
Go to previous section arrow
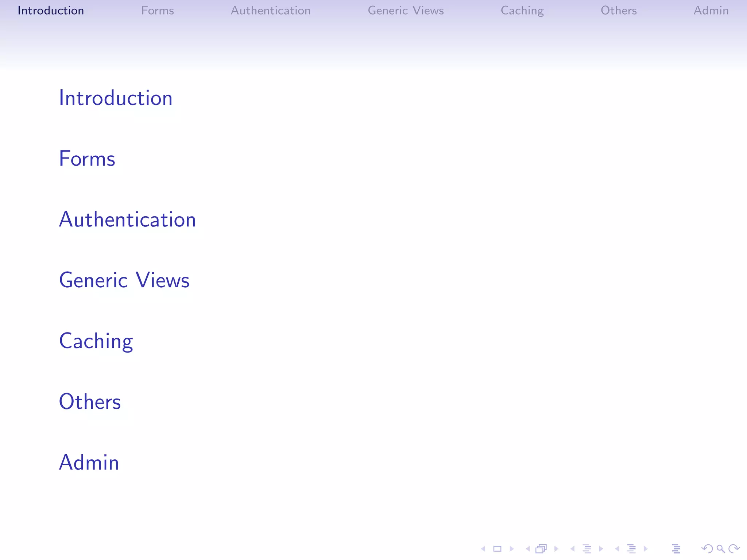click(617, 549)
